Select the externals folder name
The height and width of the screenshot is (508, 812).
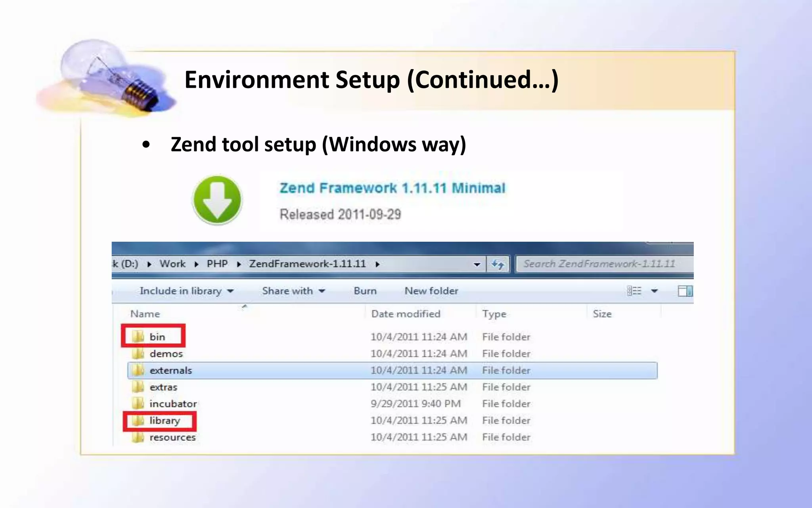(x=171, y=370)
